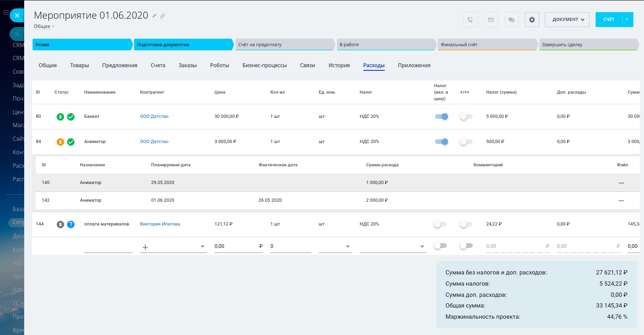
Task: Click green checkmark icon in Банкет row
Action: (71, 116)
